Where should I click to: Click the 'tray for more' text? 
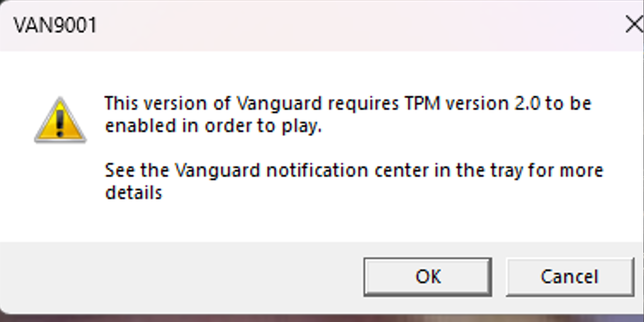coord(547,170)
